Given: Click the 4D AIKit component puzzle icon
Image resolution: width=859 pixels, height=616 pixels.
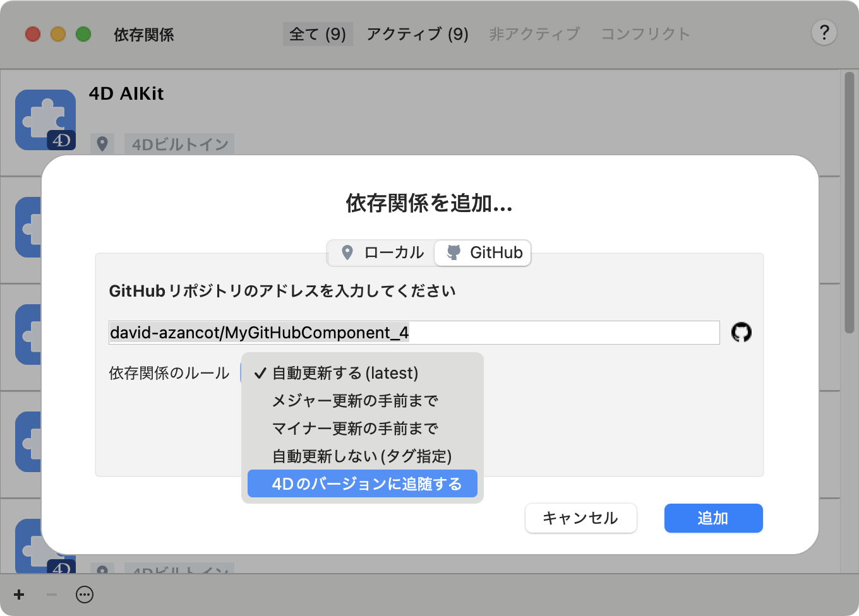Looking at the screenshot, I should (45, 120).
